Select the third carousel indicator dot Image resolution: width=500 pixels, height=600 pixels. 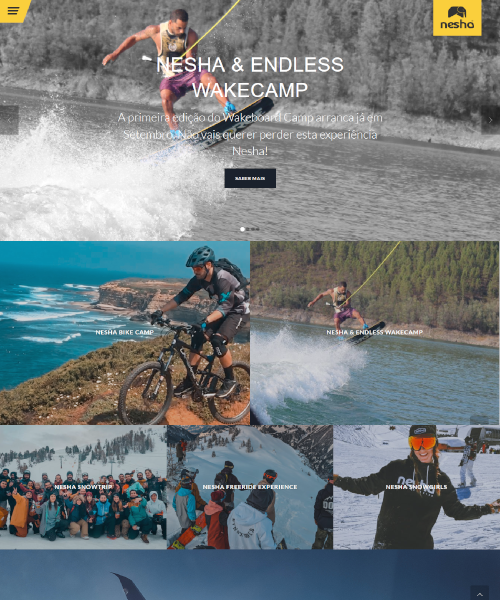(252, 229)
